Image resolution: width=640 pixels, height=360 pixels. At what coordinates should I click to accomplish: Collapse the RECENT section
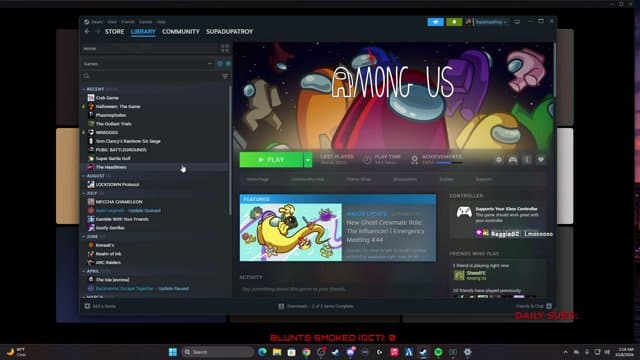pyautogui.click(x=83, y=89)
